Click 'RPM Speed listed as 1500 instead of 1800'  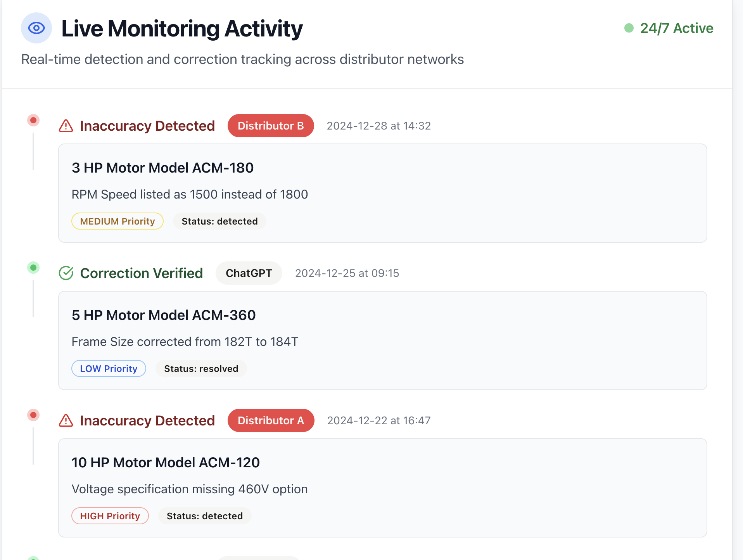click(x=190, y=194)
